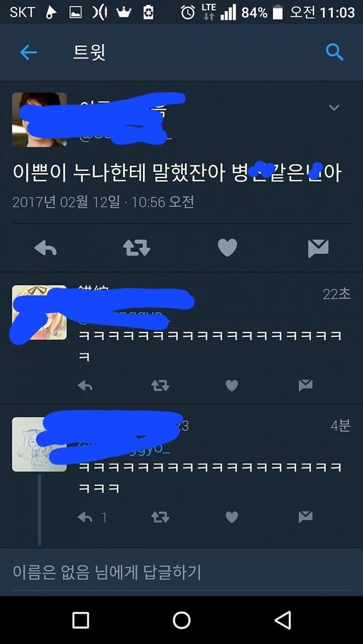Screen dimensions: 363x644
Task: Open recent apps with the square button
Action: 81,620
